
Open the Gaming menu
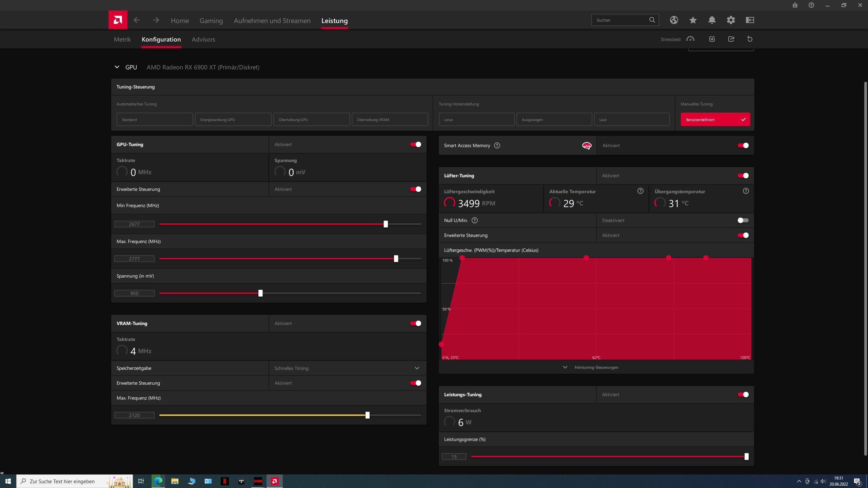click(x=211, y=21)
